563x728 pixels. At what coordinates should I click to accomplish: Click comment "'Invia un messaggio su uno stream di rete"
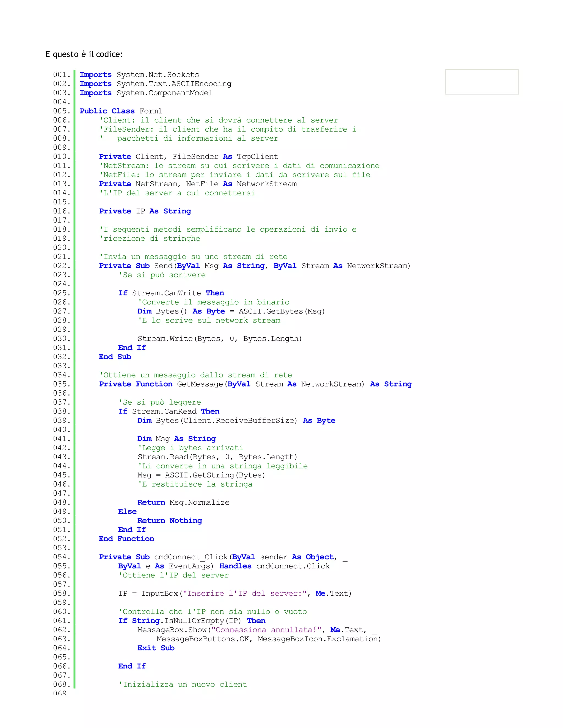point(193,257)
